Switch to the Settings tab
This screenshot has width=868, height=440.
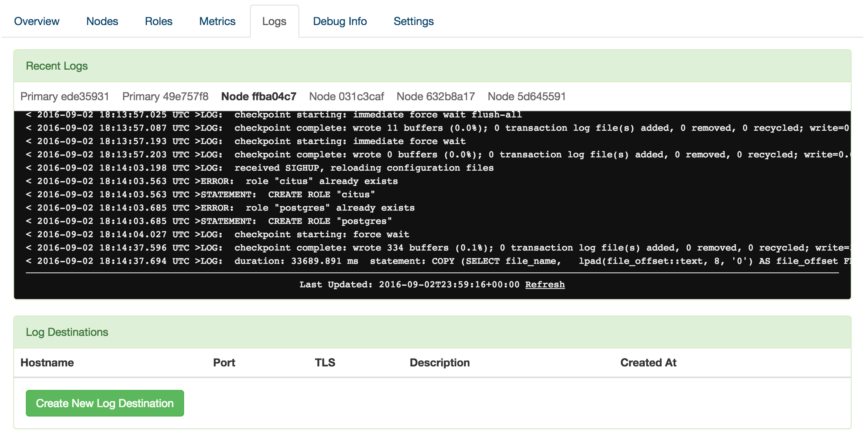413,21
